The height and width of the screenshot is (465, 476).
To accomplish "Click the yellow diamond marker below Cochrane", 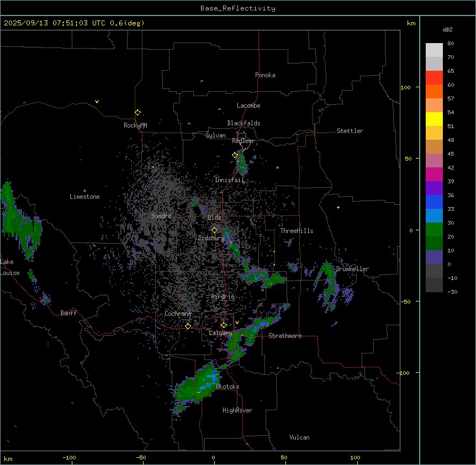I will [x=188, y=326].
